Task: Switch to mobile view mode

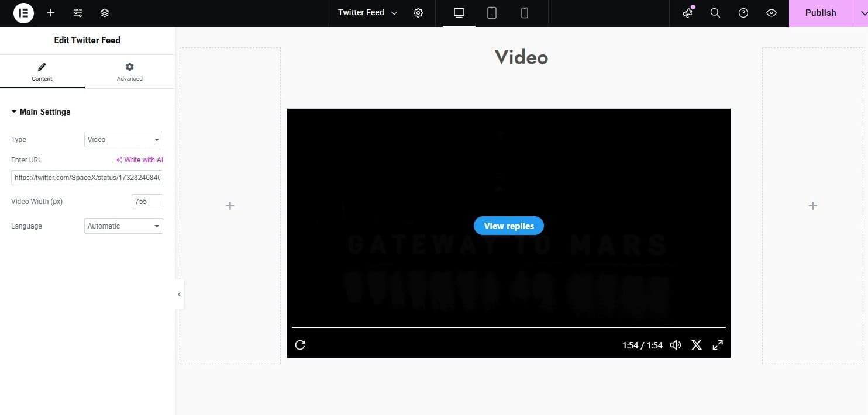Action: [525, 13]
